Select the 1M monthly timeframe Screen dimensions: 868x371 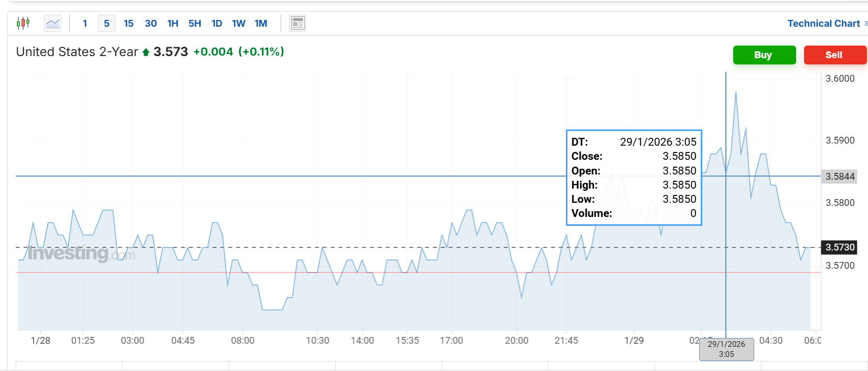click(261, 24)
